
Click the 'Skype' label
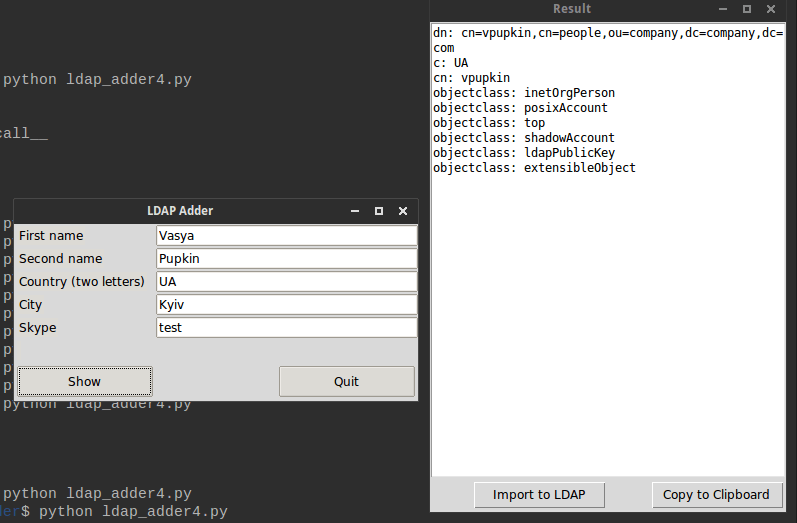pyautogui.click(x=38, y=328)
